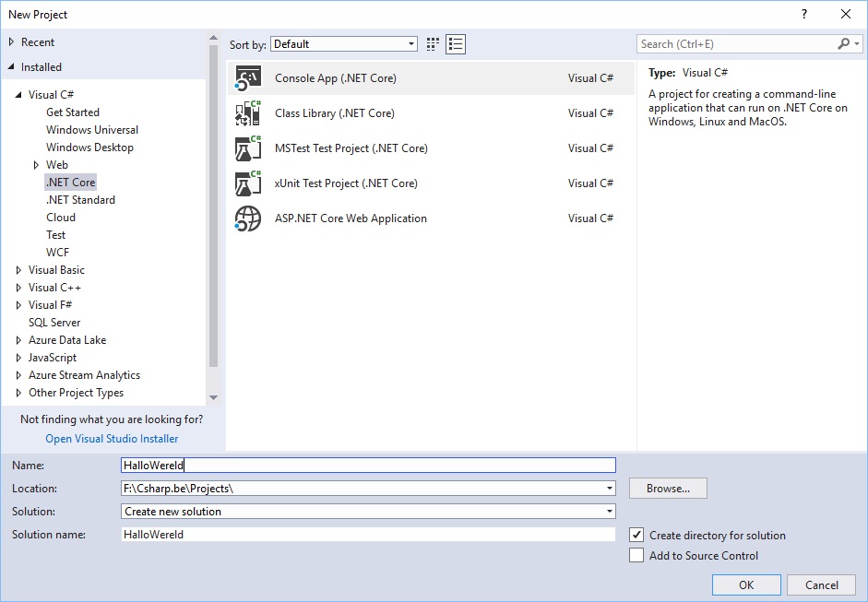This screenshot has width=868, height=602.
Task: Click the Solution name field
Action: pos(368,535)
